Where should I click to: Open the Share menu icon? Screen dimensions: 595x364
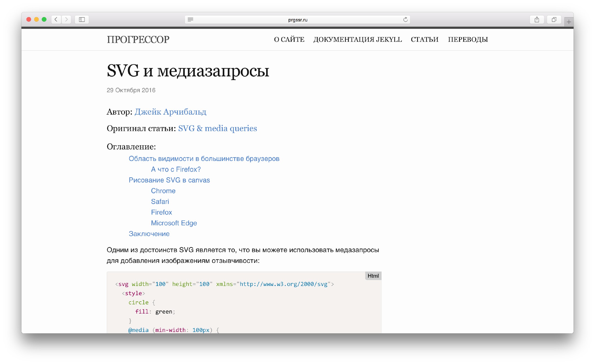pyautogui.click(x=537, y=20)
